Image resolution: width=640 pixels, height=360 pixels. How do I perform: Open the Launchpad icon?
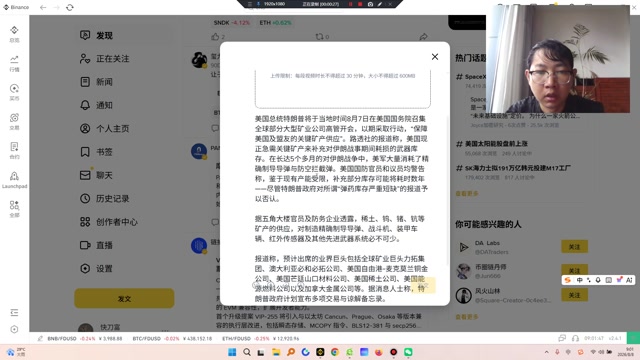(x=14, y=180)
